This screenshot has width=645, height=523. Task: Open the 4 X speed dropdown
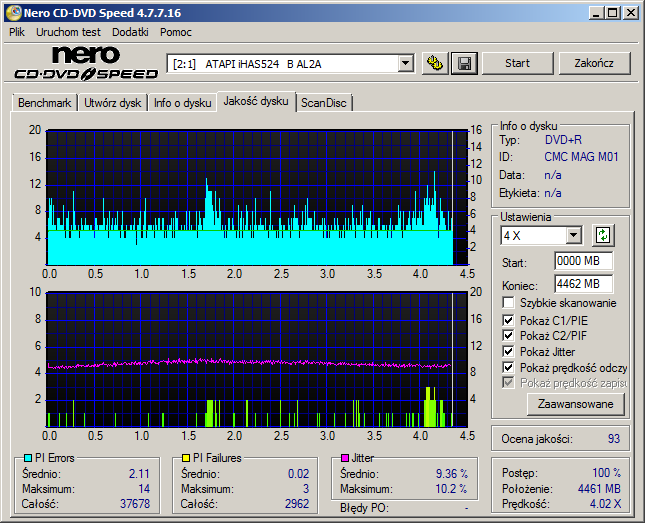pyautogui.click(x=573, y=236)
